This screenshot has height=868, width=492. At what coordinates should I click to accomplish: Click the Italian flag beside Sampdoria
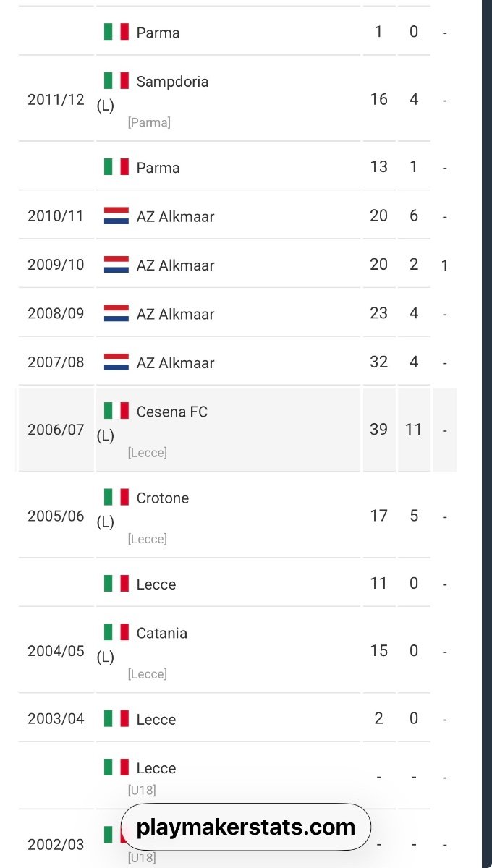point(116,81)
